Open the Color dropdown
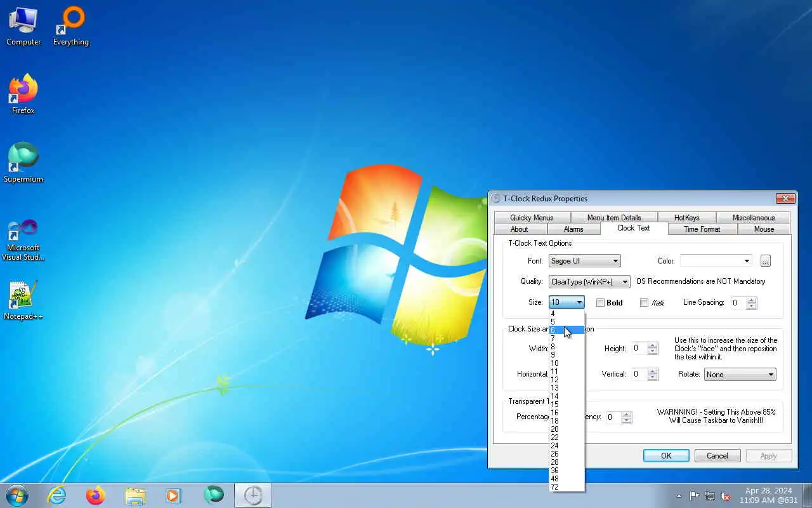812x508 pixels. coord(716,261)
